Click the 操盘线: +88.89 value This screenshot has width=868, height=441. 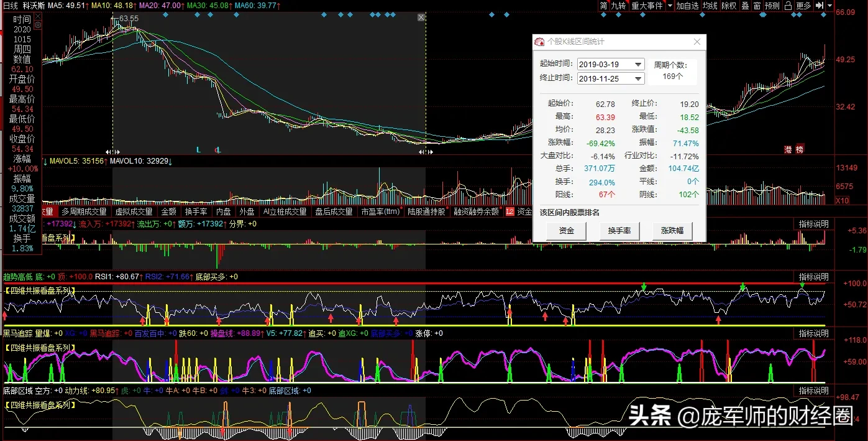click(x=237, y=333)
